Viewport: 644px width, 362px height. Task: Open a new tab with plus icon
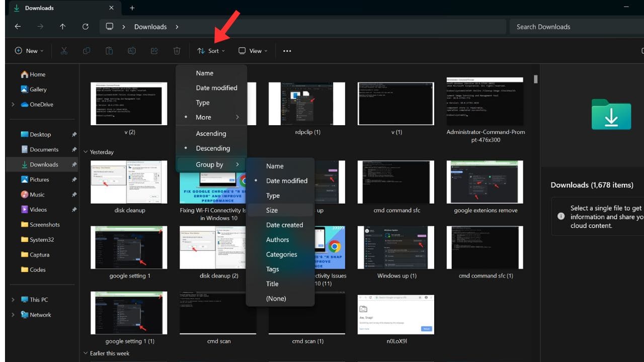[132, 8]
